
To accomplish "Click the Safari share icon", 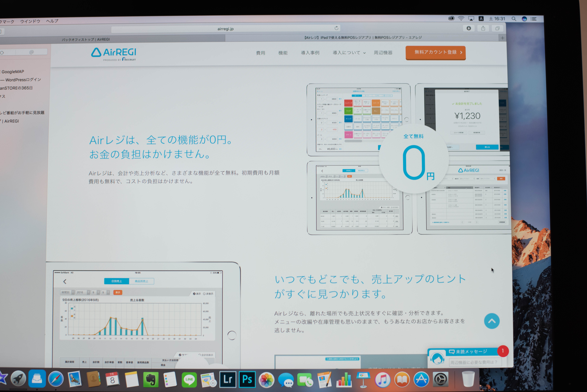I will pyautogui.click(x=483, y=28).
